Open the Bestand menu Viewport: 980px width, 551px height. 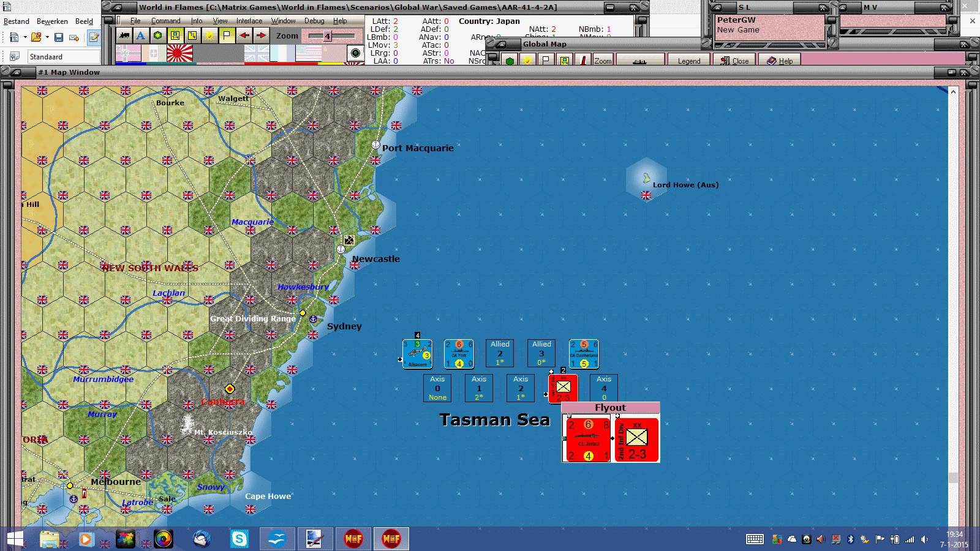point(17,21)
